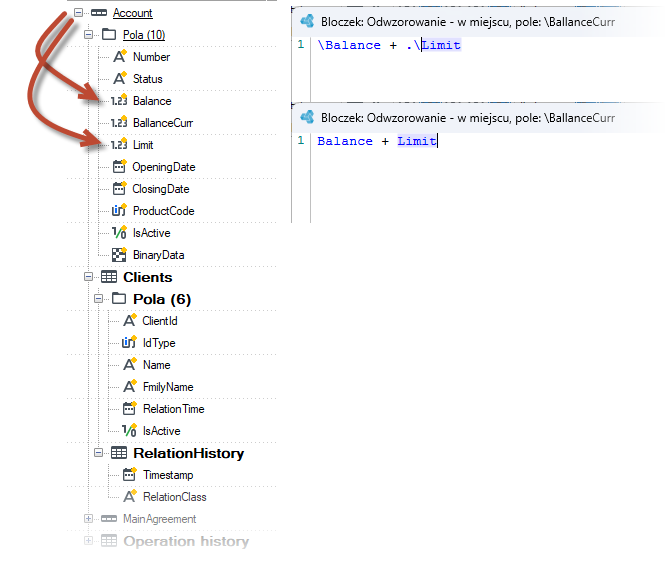This screenshot has height=574, width=666.
Task: Click the numeric icon beside BallanceCurr
Action: (x=119, y=122)
